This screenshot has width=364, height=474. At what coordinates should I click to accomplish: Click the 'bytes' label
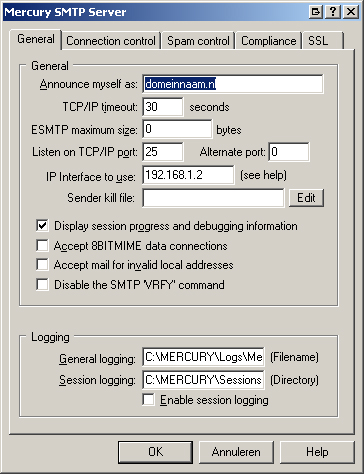pyautogui.click(x=229, y=130)
